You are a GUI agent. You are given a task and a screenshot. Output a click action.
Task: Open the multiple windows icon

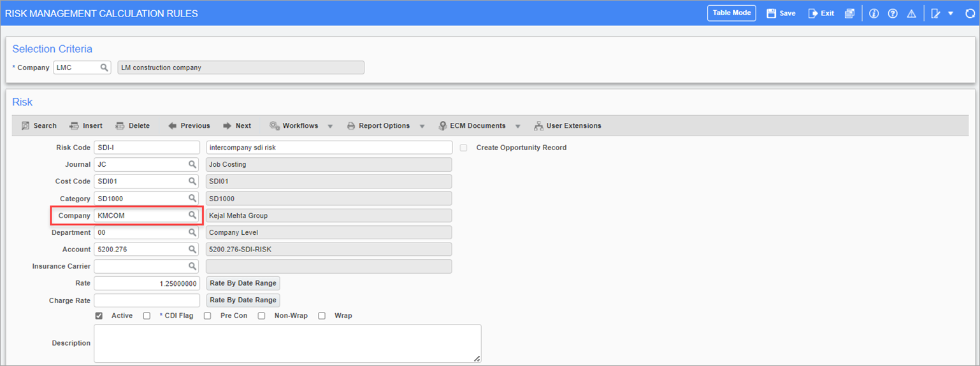849,13
